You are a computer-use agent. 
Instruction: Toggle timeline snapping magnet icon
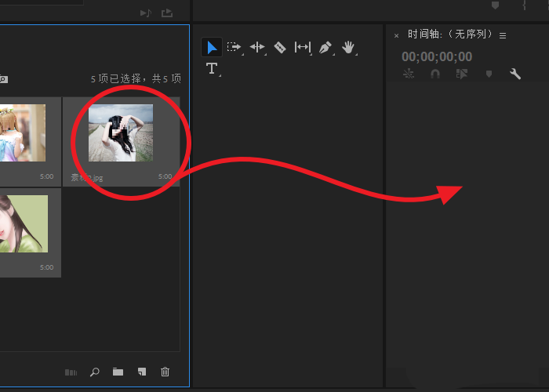pyautogui.click(x=435, y=74)
